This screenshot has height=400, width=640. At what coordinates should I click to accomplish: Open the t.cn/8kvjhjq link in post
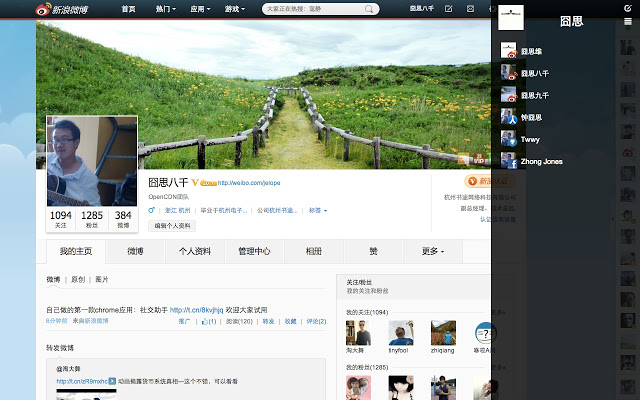(x=196, y=310)
